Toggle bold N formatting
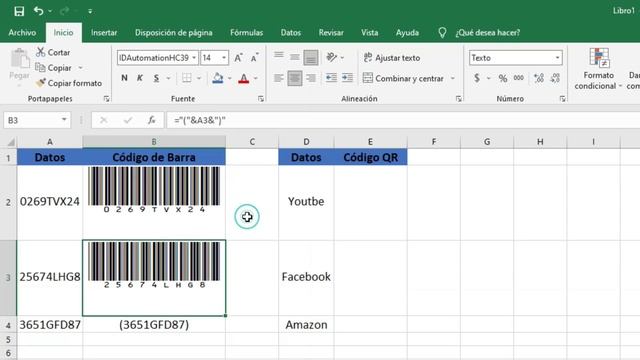Screen dimensions: 640x360 [x=124, y=78]
